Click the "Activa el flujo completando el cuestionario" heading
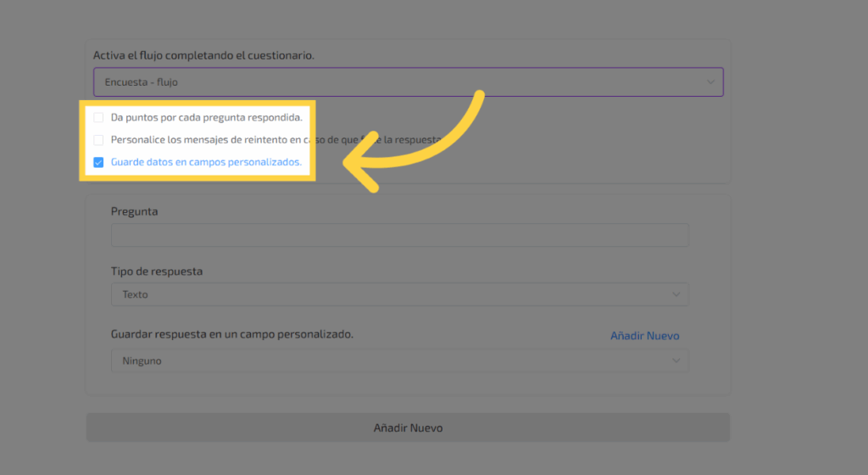This screenshot has height=475, width=868. click(x=203, y=55)
